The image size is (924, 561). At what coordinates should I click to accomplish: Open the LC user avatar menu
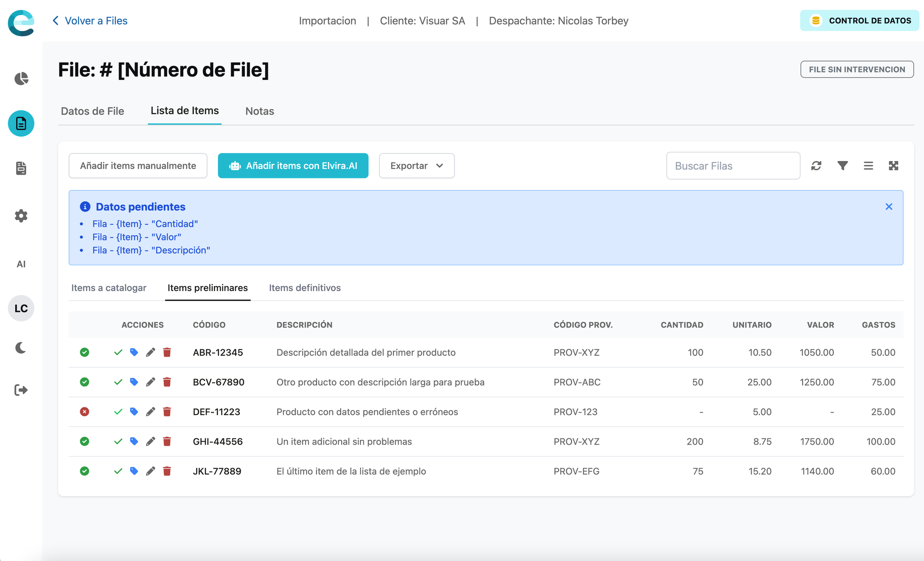tap(21, 308)
